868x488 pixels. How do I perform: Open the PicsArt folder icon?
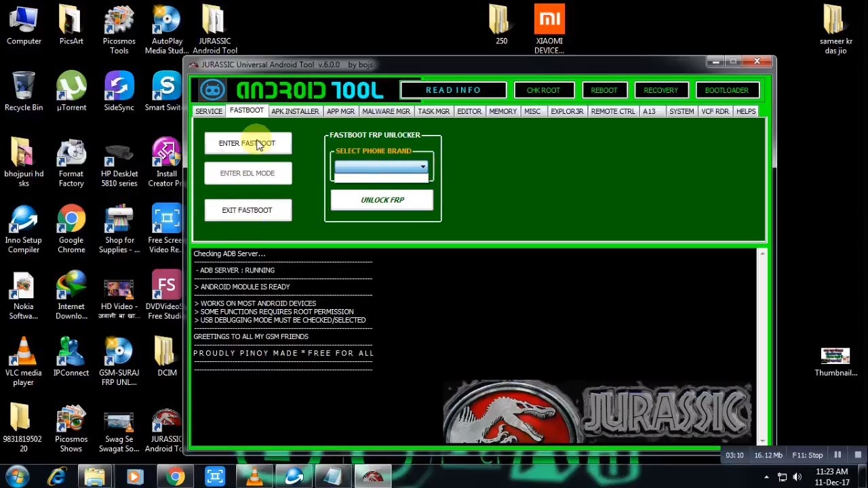pos(71,26)
